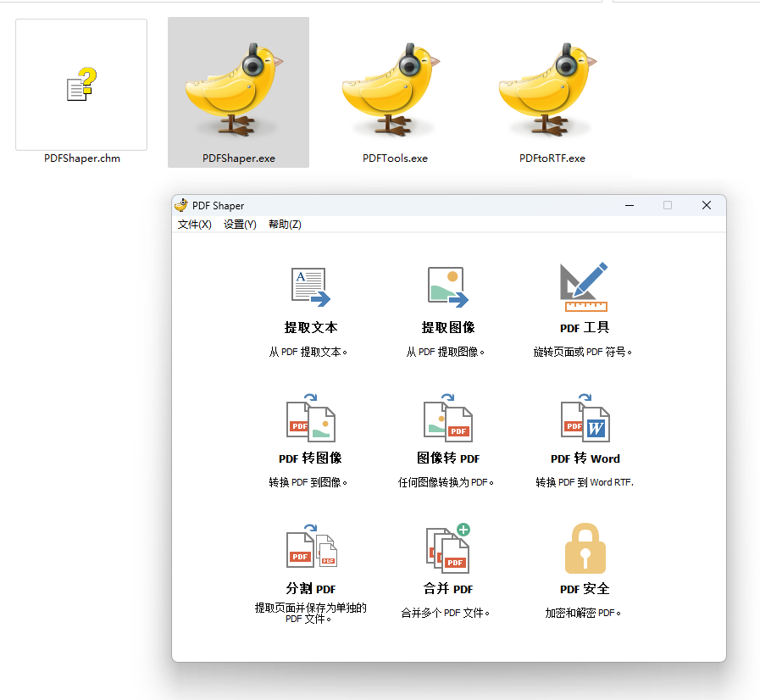The width and height of the screenshot is (760, 700).
Task: Select the PDFShaper.chm help file icon
Action: 81,85
